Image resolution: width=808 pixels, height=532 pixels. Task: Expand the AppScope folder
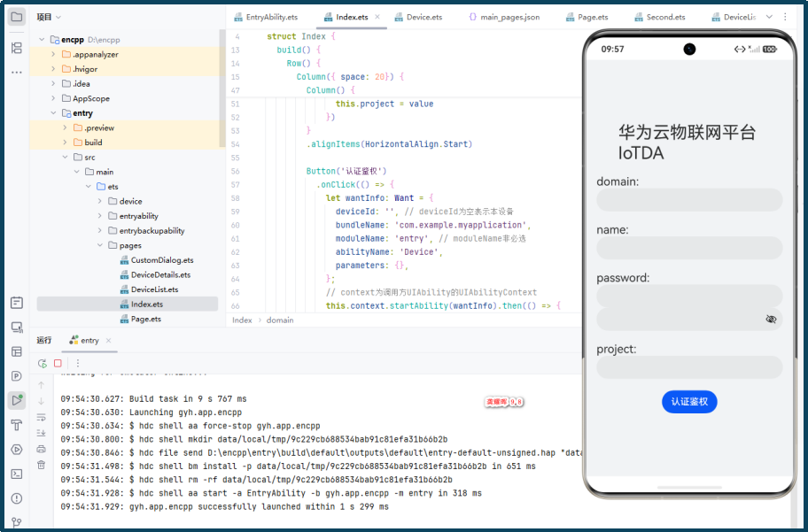click(x=53, y=98)
